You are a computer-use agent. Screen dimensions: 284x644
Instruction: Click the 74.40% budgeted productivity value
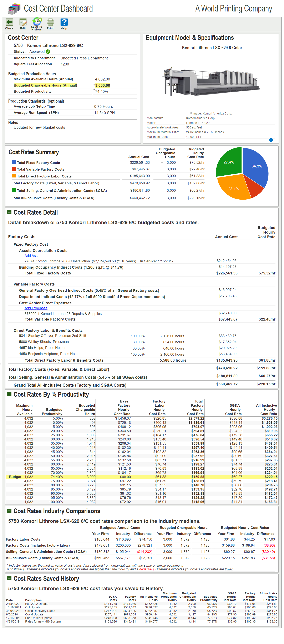pos(102,92)
